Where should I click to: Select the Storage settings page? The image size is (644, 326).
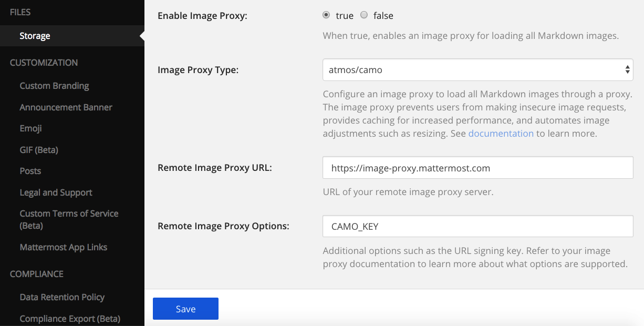35,36
